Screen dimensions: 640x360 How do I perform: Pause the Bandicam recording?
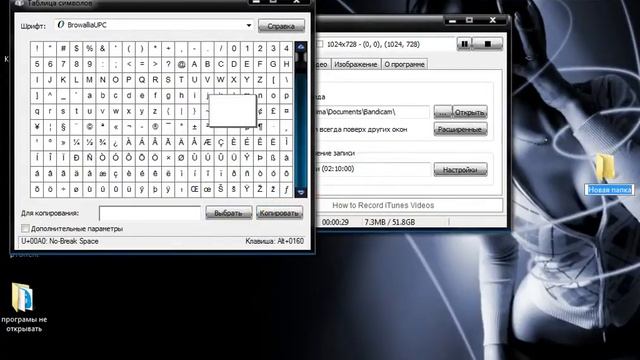tap(464, 44)
